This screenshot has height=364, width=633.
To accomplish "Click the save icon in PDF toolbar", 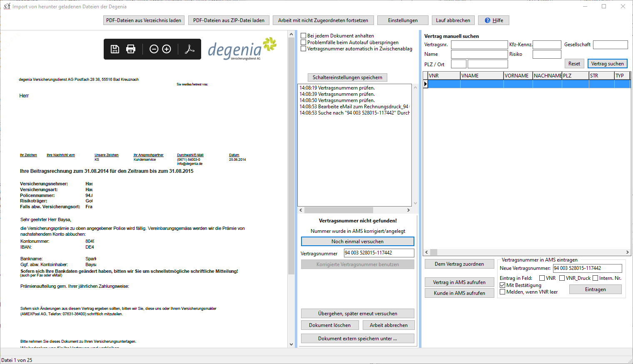I will [115, 49].
